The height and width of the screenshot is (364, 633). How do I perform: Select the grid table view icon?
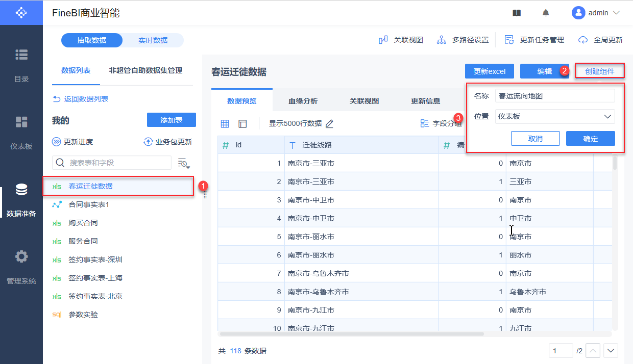(x=225, y=123)
